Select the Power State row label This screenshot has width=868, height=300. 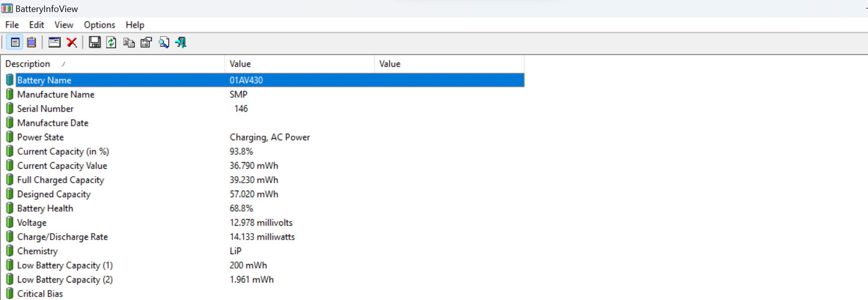tap(40, 137)
